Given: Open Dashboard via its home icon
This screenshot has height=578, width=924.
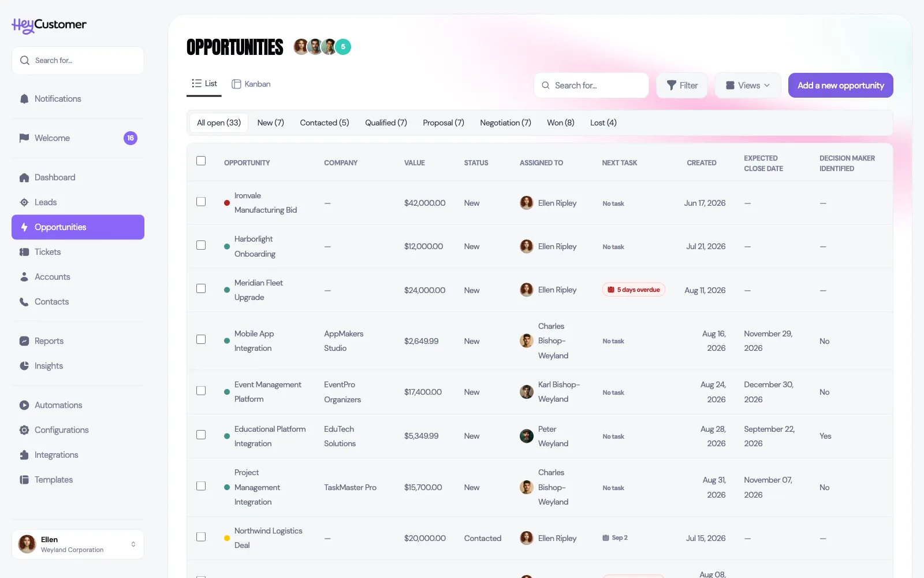Looking at the screenshot, I should coord(24,177).
